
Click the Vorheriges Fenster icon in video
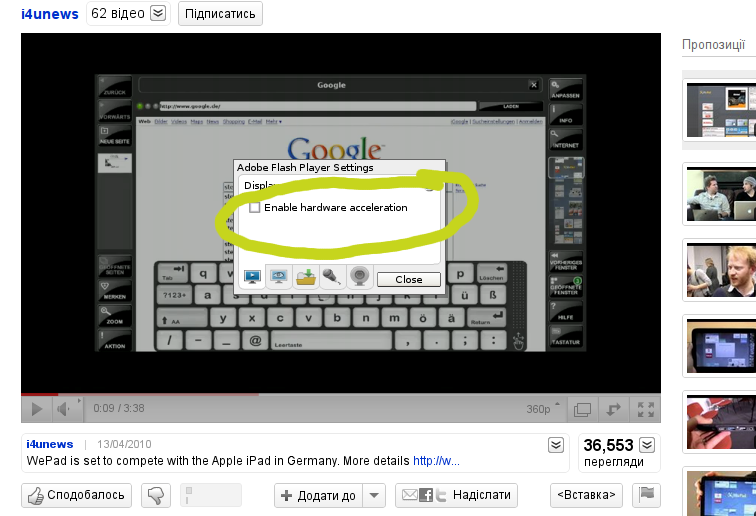point(566,262)
